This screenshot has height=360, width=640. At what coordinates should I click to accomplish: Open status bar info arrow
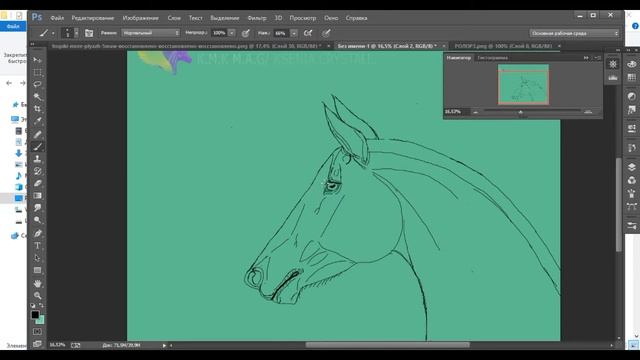(x=164, y=345)
